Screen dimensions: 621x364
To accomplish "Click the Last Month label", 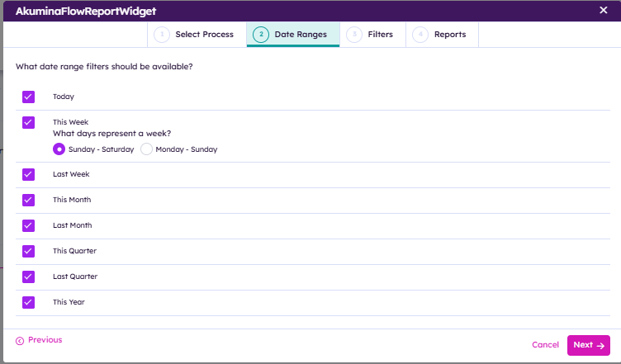I will tap(73, 225).
